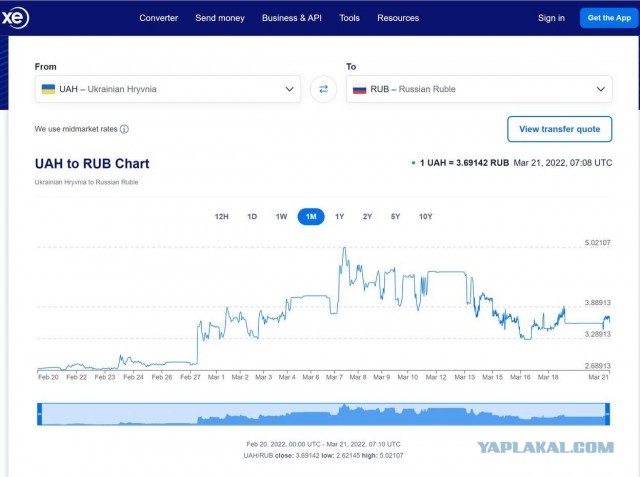Click View transfer quote button

(x=560, y=129)
